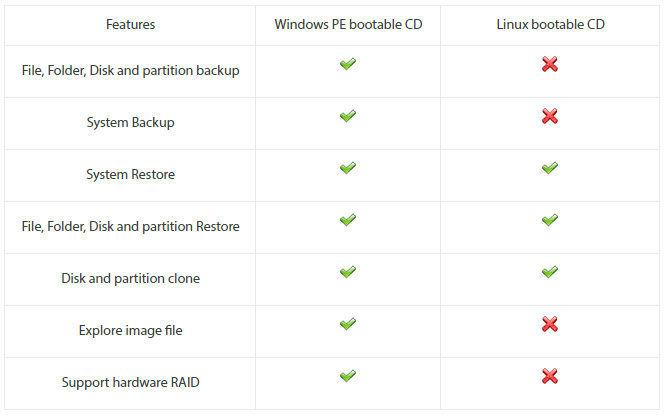
Task: Click the Windows PE checkmark for System Backup
Action: pyautogui.click(x=348, y=116)
